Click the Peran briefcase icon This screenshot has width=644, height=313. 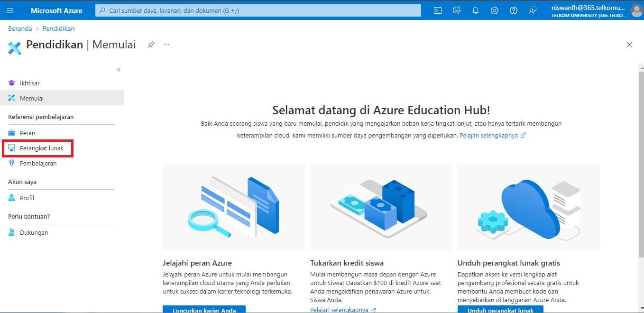click(x=12, y=133)
